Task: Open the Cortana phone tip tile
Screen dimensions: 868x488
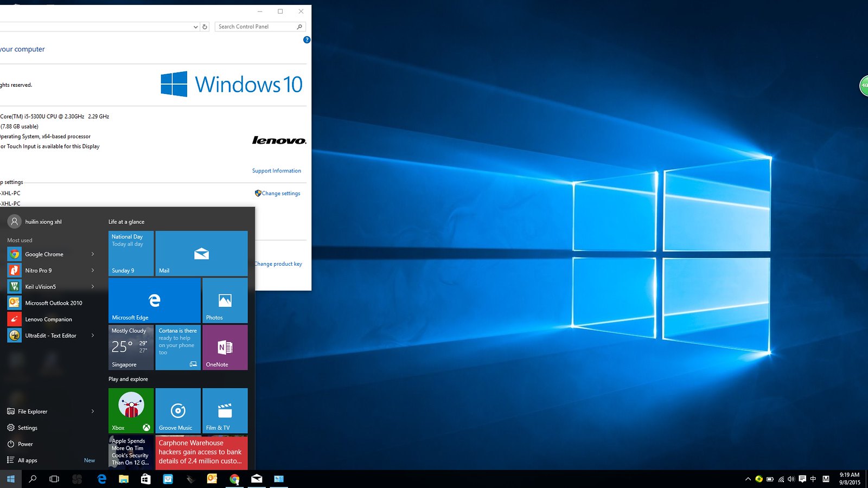Action: click(x=178, y=348)
